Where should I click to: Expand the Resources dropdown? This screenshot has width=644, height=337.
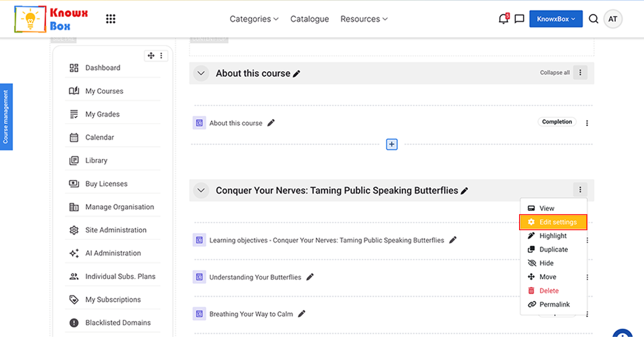coord(364,19)
